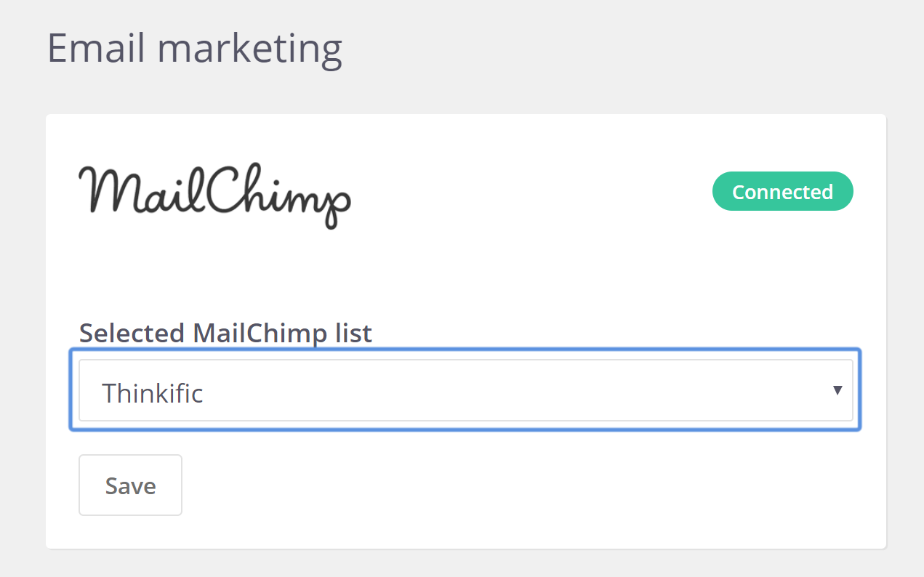Save the MailChimp list selection
The height and width of the screenshot is (577, 924).
130,485
